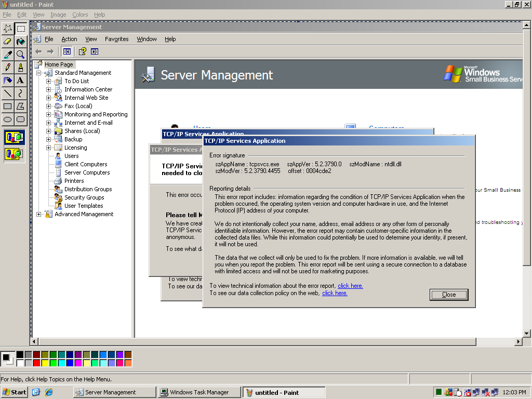532x399 pixels.
Task: Select Distribution Groups in the tree
Action: tap(88, 189)
